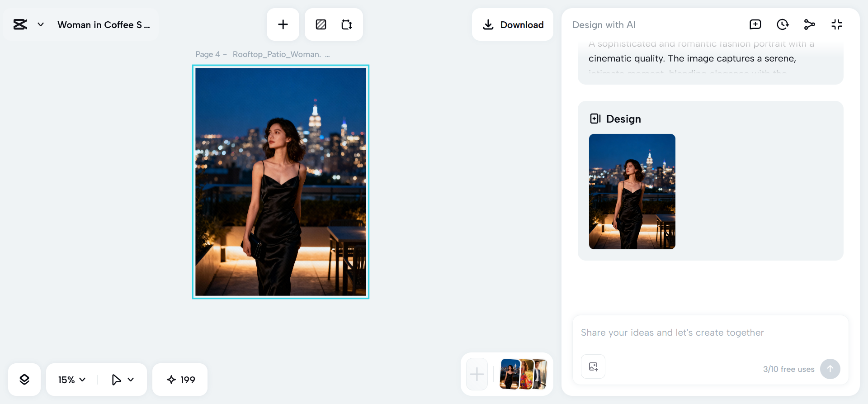Screen dimensions: 868x404
Task: Click the plus add-element button in toolbar
Action: coord(283,24)
